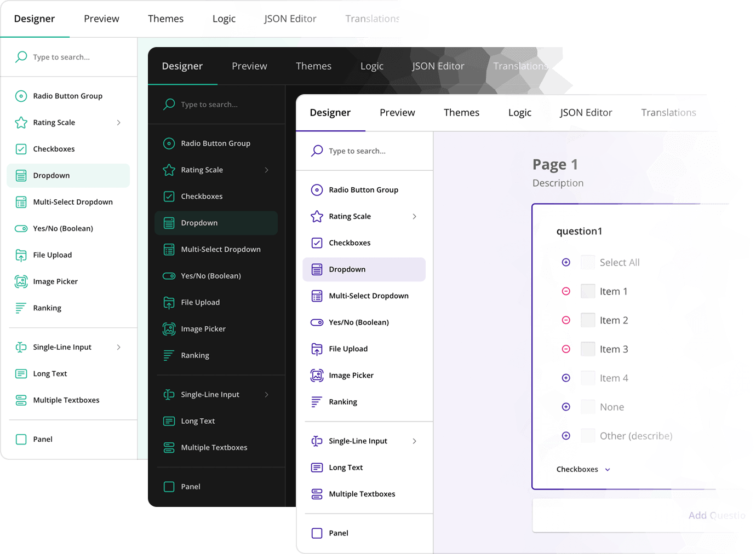Choose the Multi-Select Dropdown tool
The width and height of the screenshot is (756, 554).
click(369, 296)
